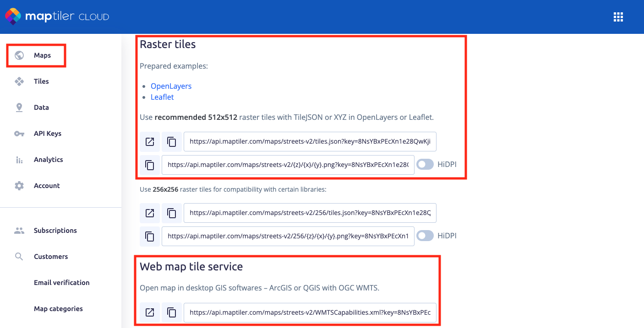644x328 pixels.
Task: Open the 512 tiles.json URL in new tab
Action: 150,142
